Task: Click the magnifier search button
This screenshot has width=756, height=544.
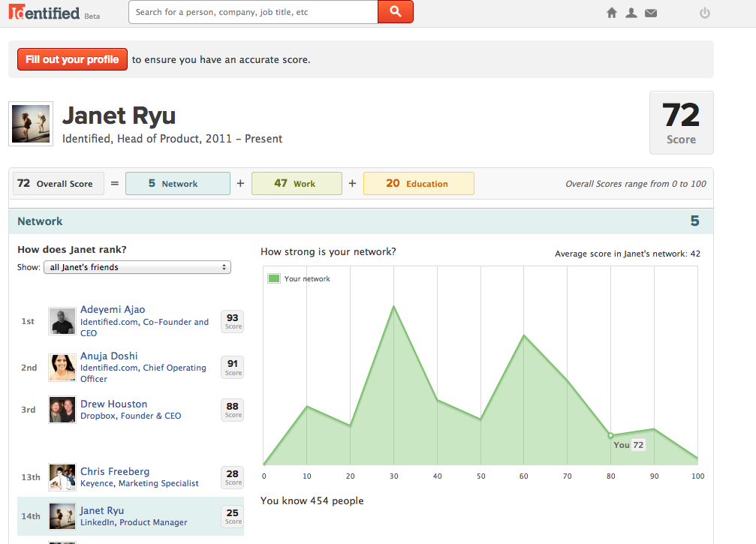Action: click(395, 12)
